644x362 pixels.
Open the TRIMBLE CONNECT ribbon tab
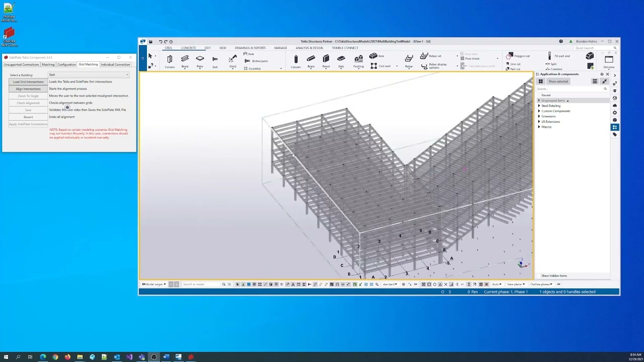pyautogui.click(x=345, y=48)
